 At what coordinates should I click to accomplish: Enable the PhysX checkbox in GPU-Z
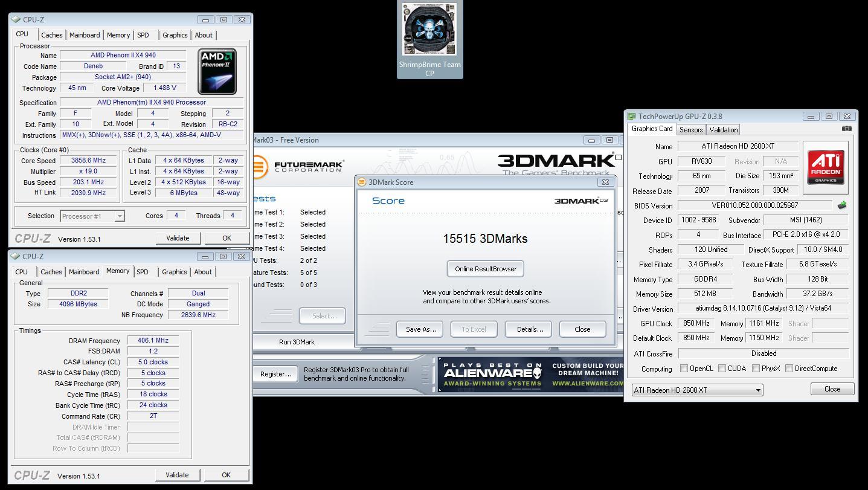pos(756,368)
